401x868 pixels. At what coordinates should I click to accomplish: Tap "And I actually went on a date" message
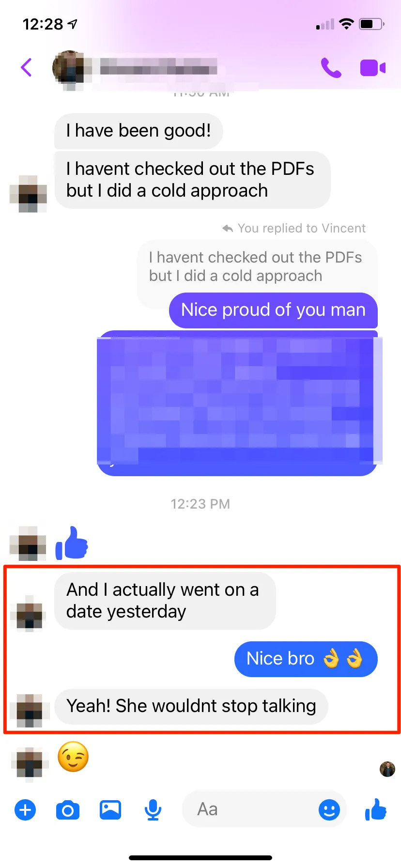[165, 601]
